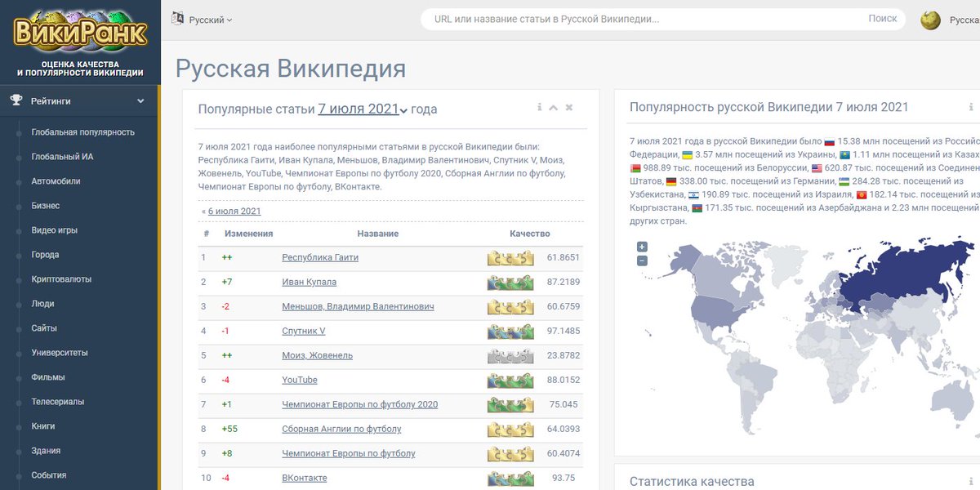This screenshot has height=490, width=980.
Task: Click the language translate icon
Action: click(x=177, y=19)
